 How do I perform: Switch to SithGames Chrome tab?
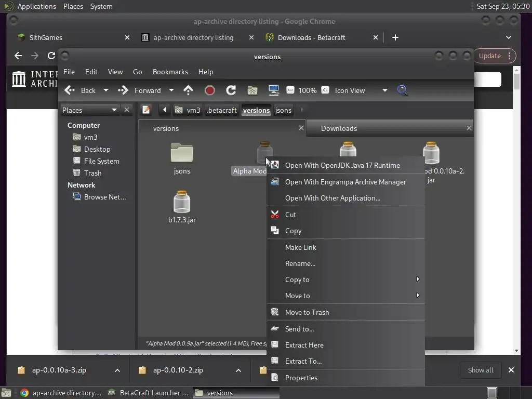click(73, 37)
